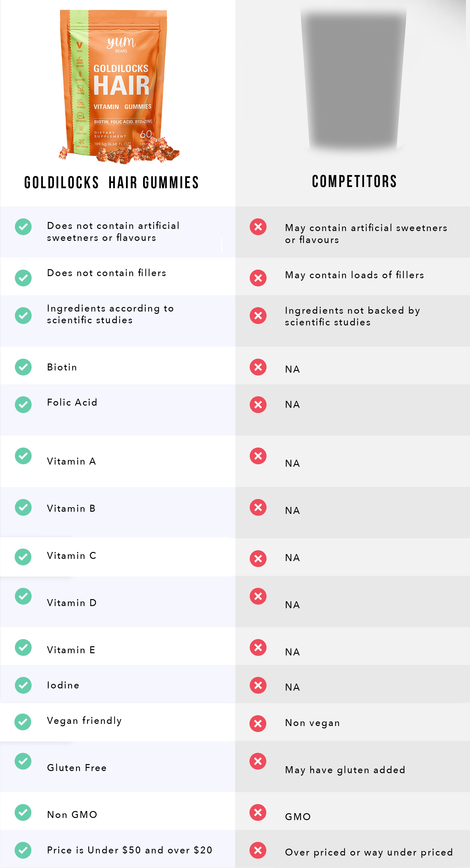Click the red X next to Non vegan

[258, 723]
